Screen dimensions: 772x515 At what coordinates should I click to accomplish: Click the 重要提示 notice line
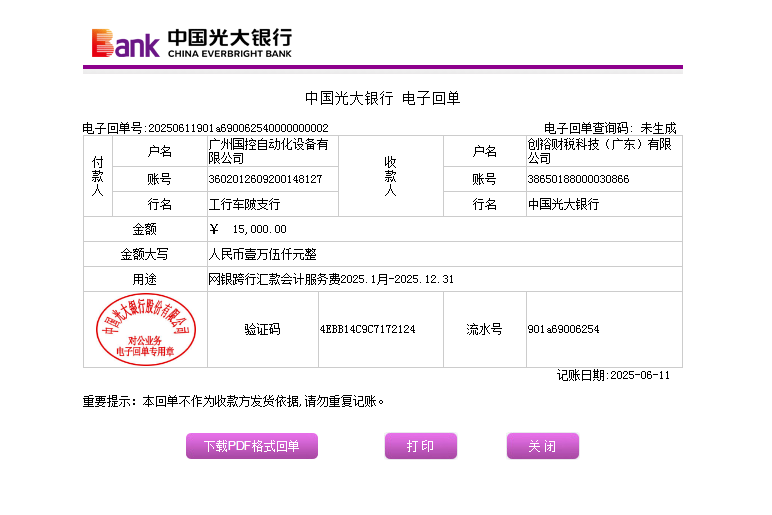pos(233,401)
